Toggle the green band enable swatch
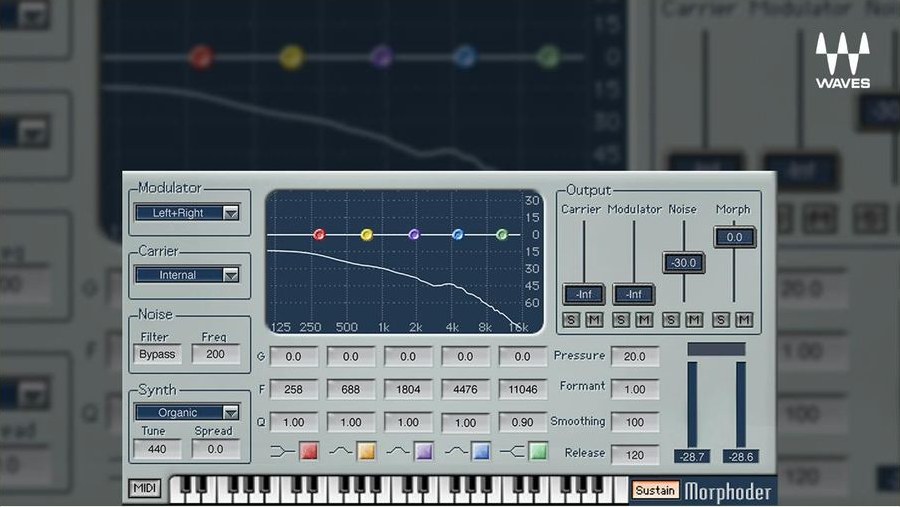Image resolution: width=900 pixels, height=507 pixels. click(x=538, y=451)
